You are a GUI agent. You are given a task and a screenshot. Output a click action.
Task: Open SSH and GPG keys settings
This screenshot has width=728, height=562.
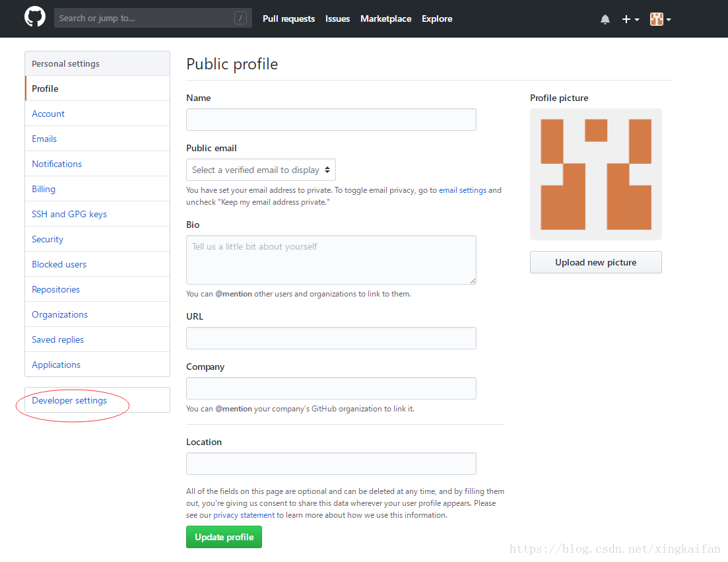tap(98, 214)
